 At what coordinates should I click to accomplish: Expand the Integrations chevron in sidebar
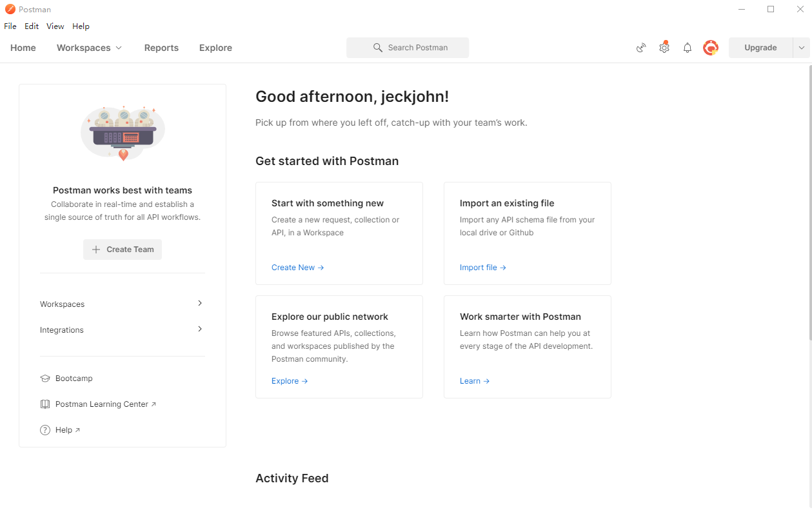coord(200,329)
